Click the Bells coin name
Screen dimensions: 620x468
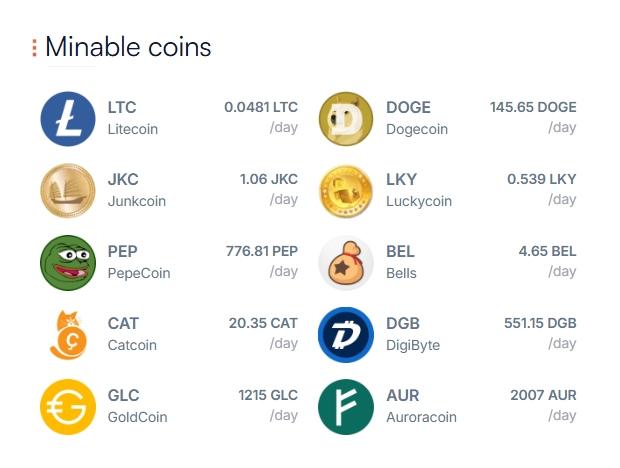pos(401,273)
